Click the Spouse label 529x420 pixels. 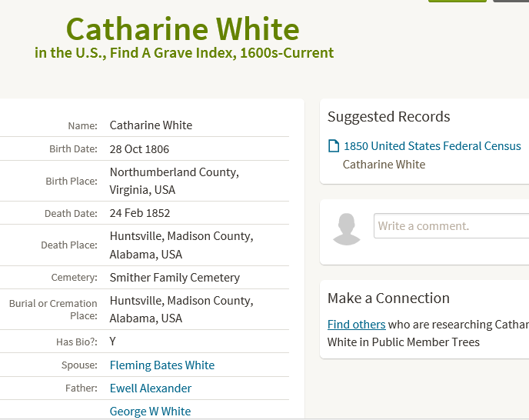[79, 365]
